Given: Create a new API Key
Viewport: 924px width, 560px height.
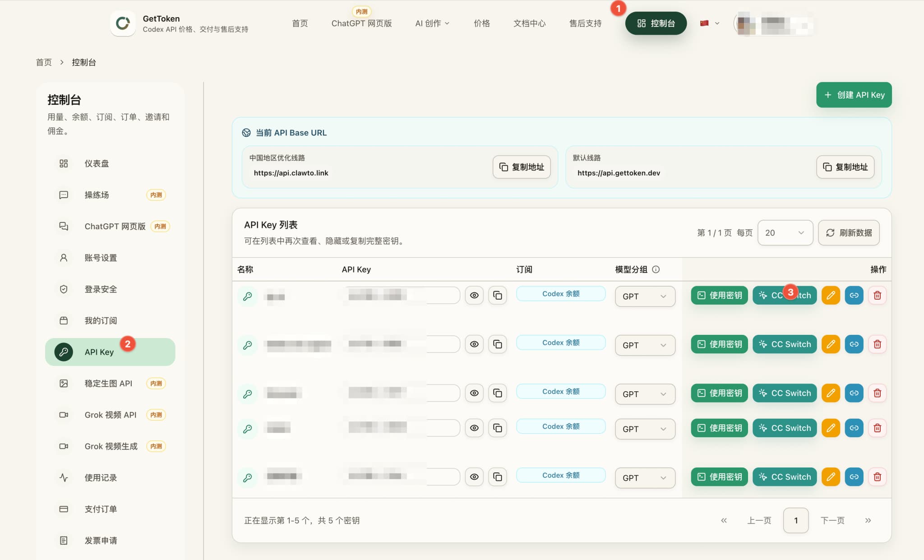Looking at the screenshot, I should click(854, 95).
